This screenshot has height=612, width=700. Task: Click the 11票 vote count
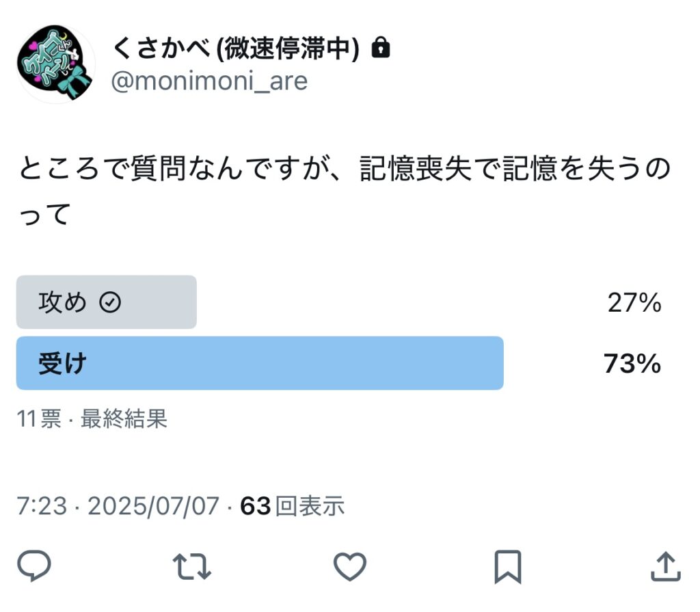(x=39, y=418)
